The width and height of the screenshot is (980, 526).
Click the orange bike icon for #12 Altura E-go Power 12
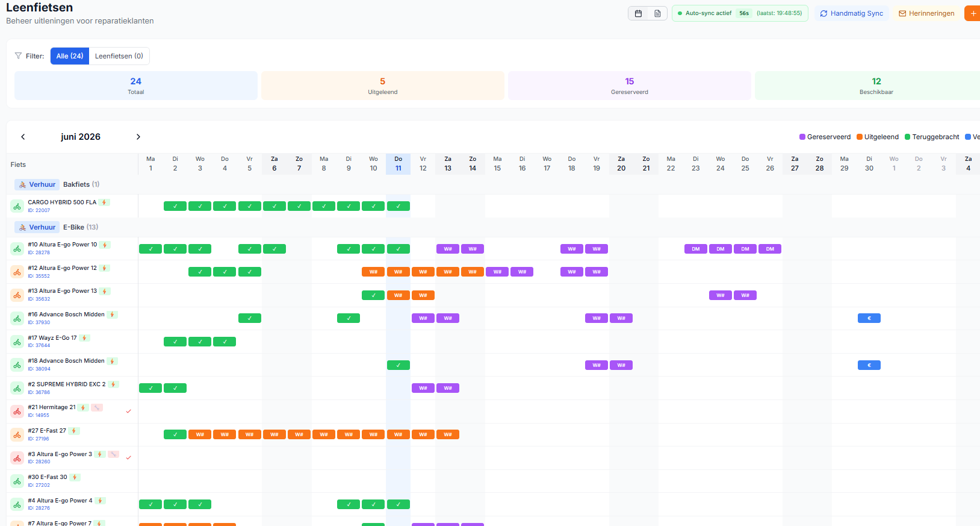[17, 272]
